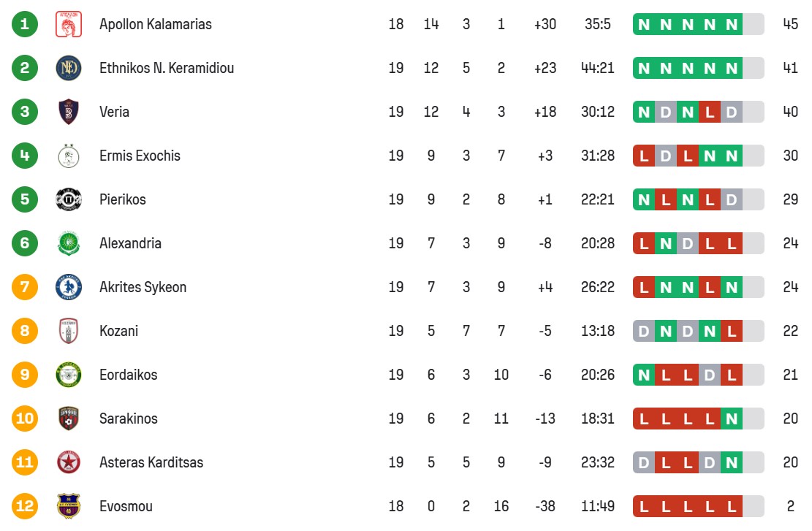
Task: Open the Veria team link
Action: 114,112
